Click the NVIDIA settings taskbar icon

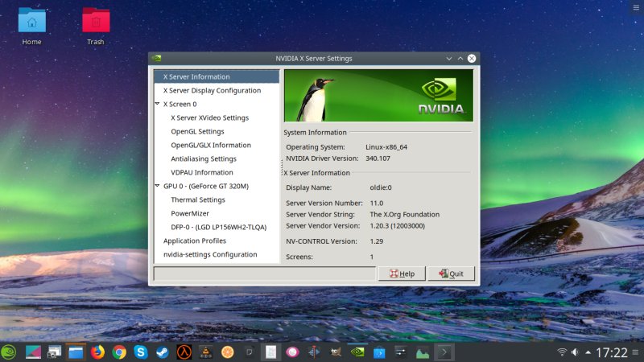tap(357, 352)
